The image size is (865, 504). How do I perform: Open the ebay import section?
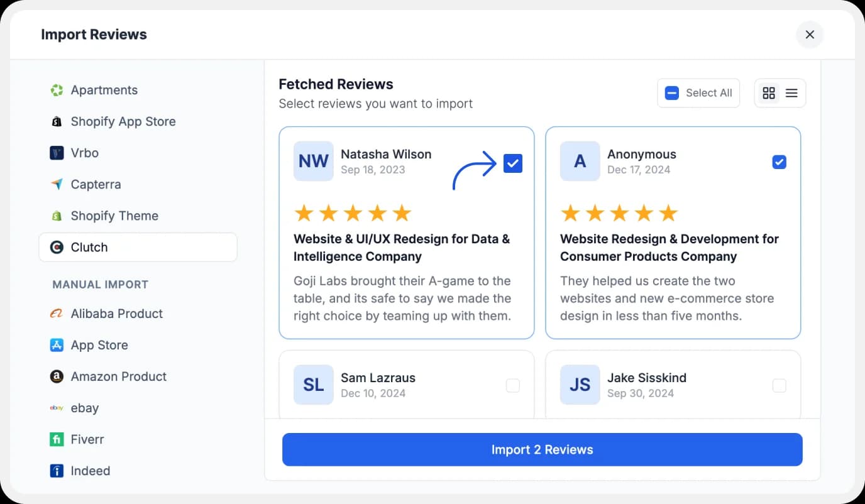pos(84,408)
